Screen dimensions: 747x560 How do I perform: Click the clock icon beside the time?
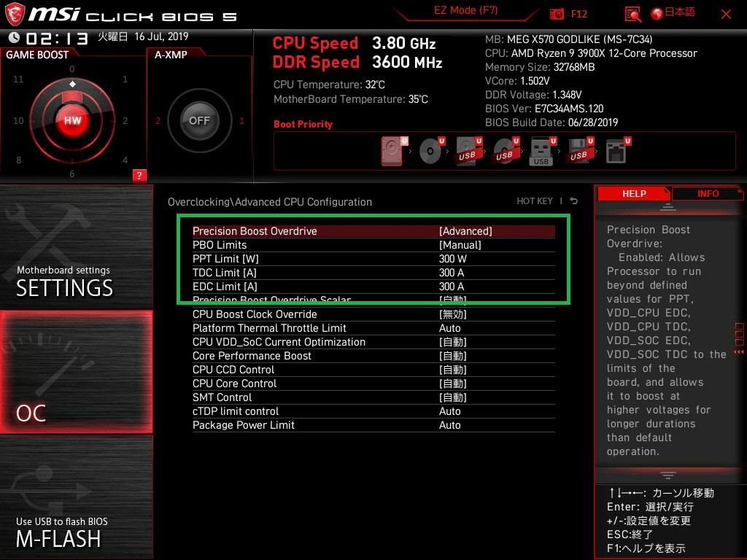tap(14, 37)
